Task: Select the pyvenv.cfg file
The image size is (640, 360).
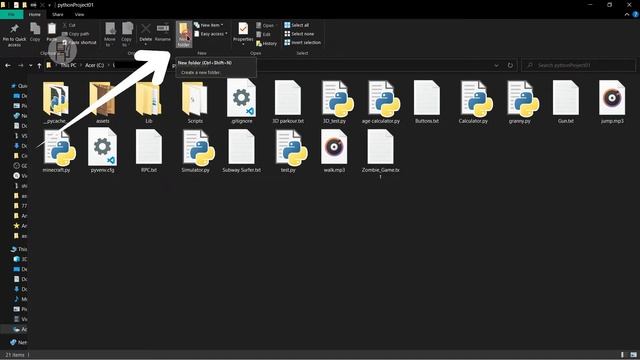Action: [x=102, y=151]
